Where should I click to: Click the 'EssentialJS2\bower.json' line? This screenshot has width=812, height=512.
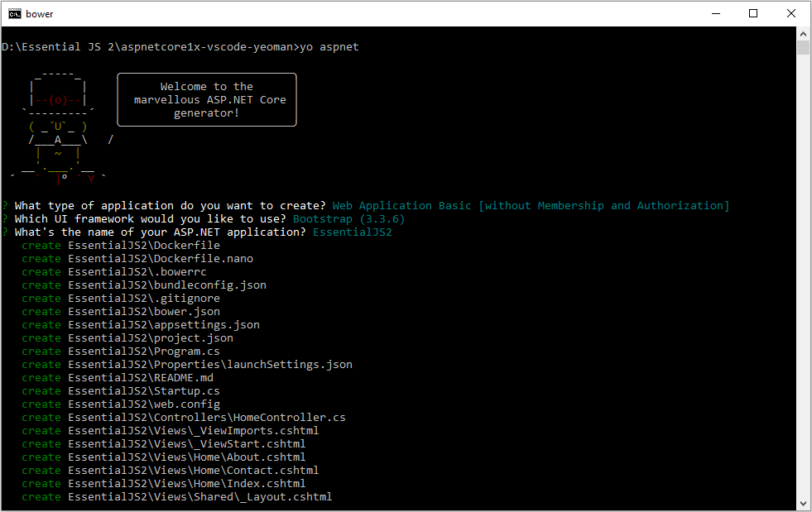(121, 312)
